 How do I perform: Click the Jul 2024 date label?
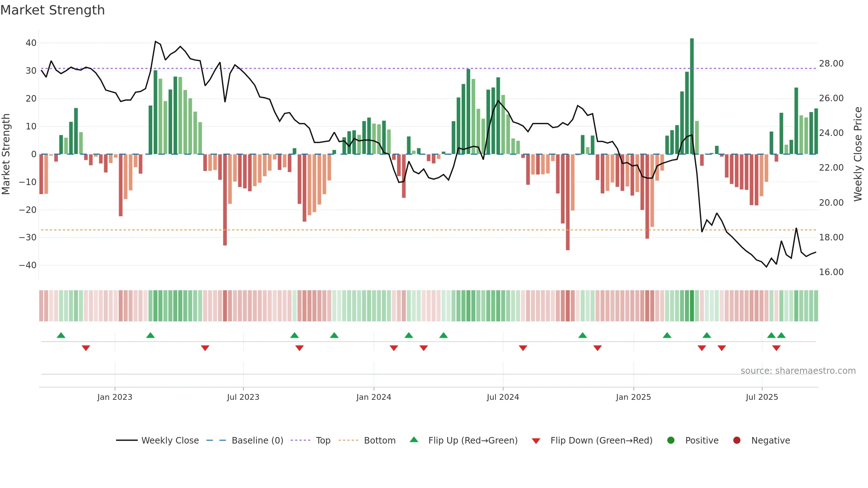tap(503, 397)
